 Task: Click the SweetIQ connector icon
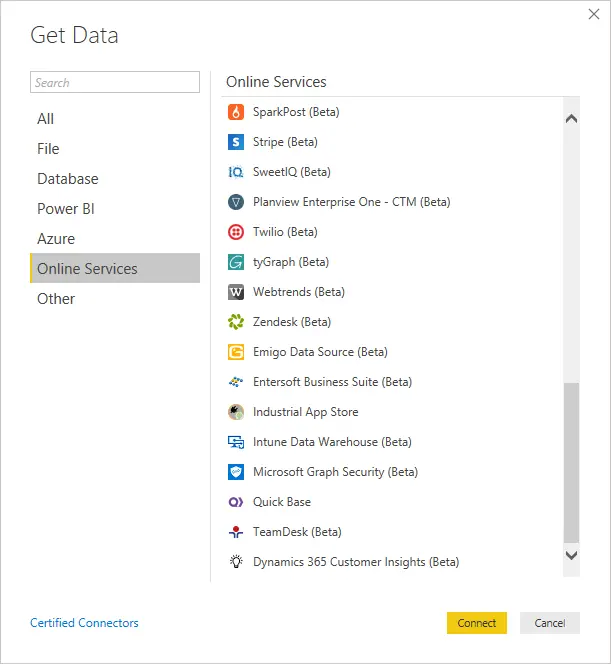coord(236,172)
